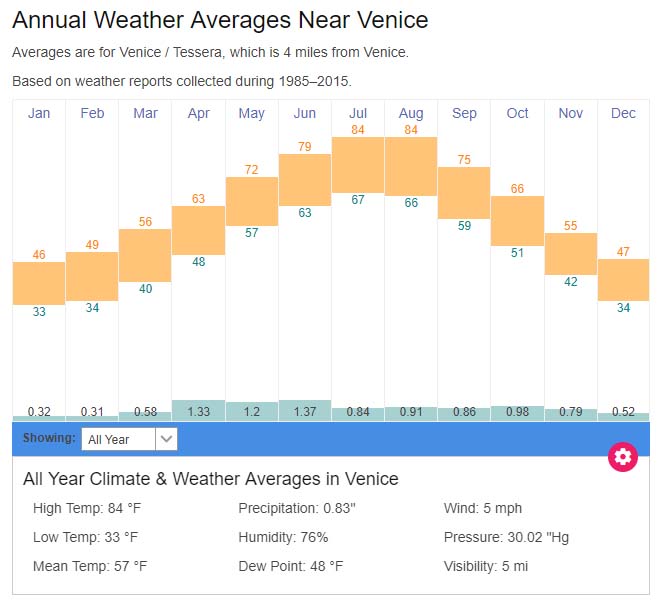Choose the Aug month header
This screenshot has width=661, height=606.
point(411,114)
